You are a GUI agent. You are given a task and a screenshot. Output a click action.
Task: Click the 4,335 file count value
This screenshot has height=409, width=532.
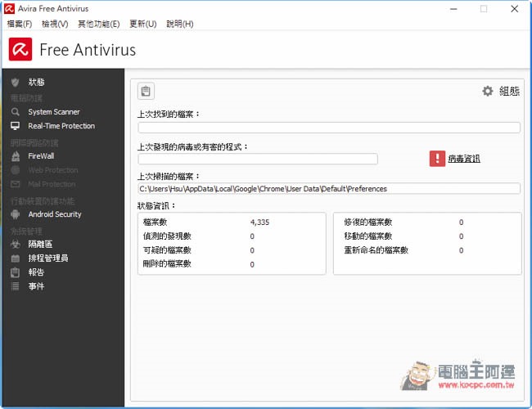pos(259,222)
